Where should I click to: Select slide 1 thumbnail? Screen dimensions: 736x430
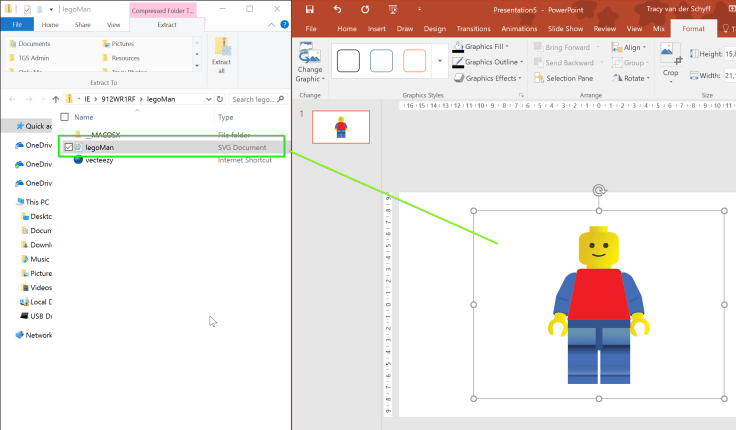pyautogui.click(x=340, y=127)
